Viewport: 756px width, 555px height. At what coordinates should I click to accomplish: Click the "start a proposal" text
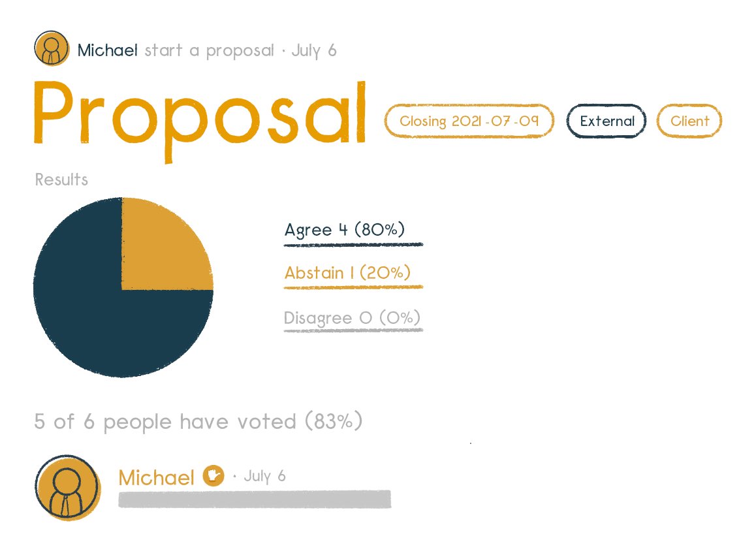click(x=209, y=50)
